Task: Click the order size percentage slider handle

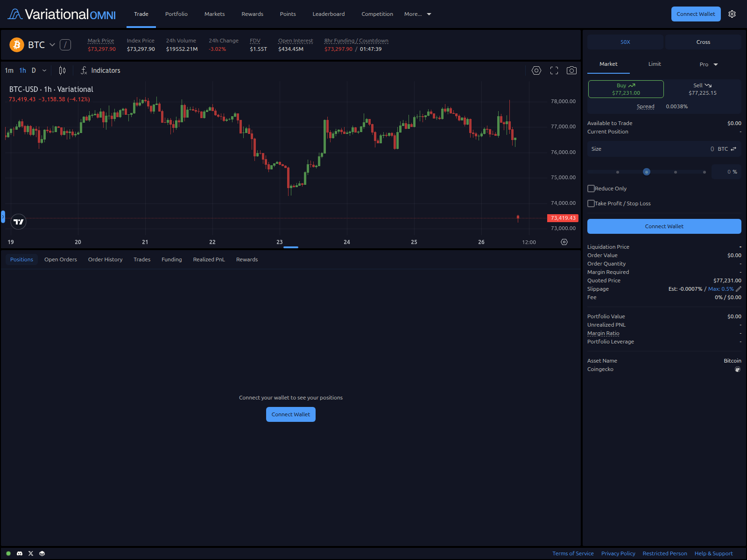Action: tap(647, 172)
